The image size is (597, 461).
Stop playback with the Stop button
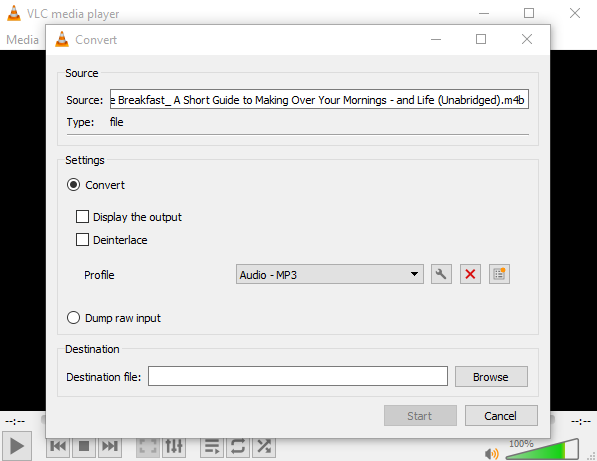pyautogui.click(x=84, y=446)
